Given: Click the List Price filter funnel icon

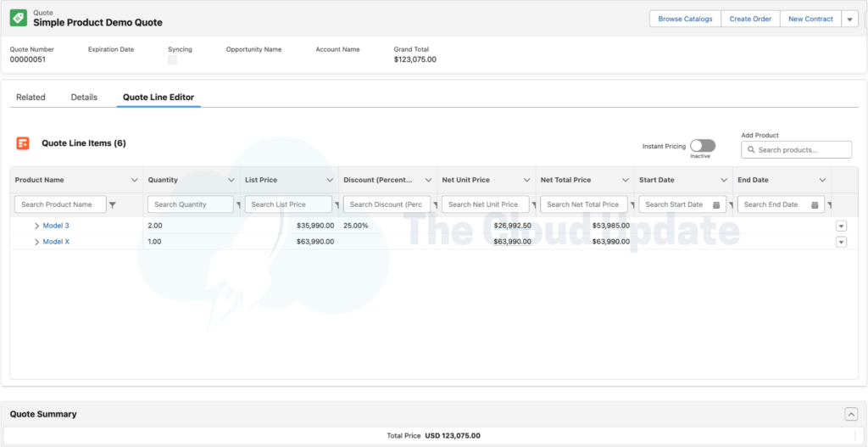Looking at the screenshot, I should (x=337, y=205).
